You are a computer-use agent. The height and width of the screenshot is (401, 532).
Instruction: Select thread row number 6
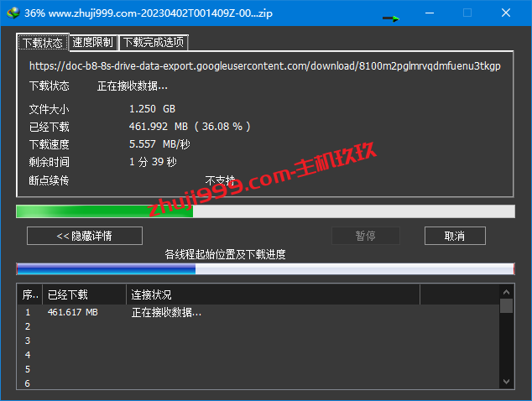[258, 383]
